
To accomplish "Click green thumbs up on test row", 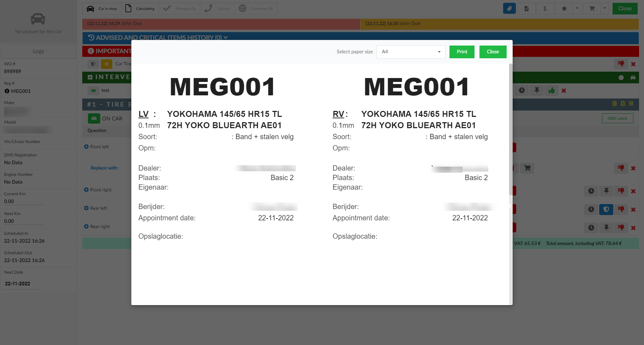I will (551, 90).
